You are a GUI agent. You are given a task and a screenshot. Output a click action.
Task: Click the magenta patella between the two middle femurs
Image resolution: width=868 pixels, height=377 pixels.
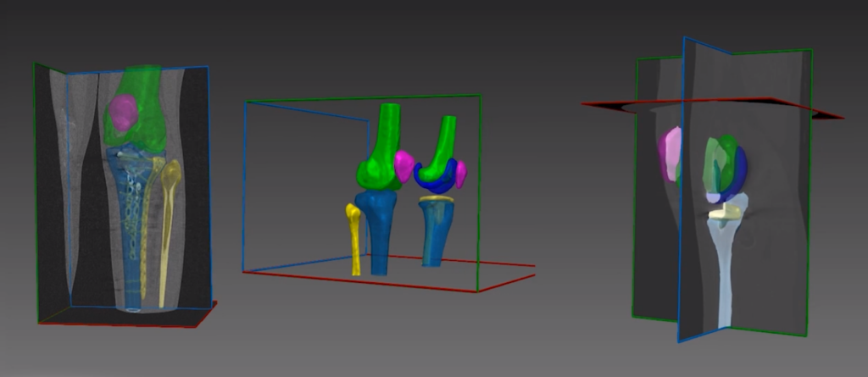(404, 164)
